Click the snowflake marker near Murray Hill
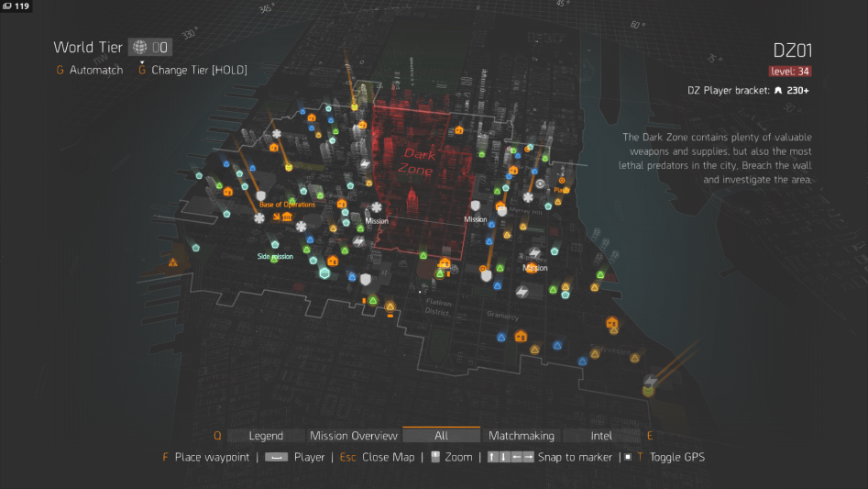This screenshot has width=868, height=489. [528, 197]
